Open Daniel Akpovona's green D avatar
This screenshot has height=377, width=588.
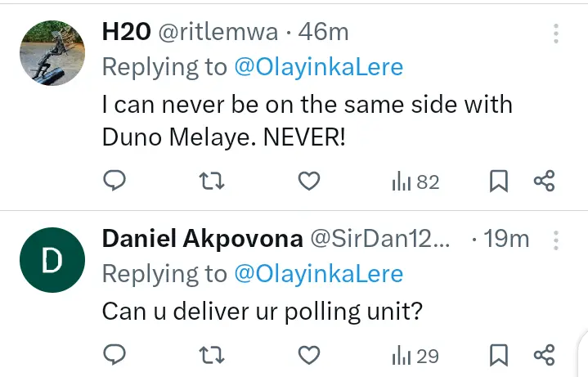tap(52, 259)
